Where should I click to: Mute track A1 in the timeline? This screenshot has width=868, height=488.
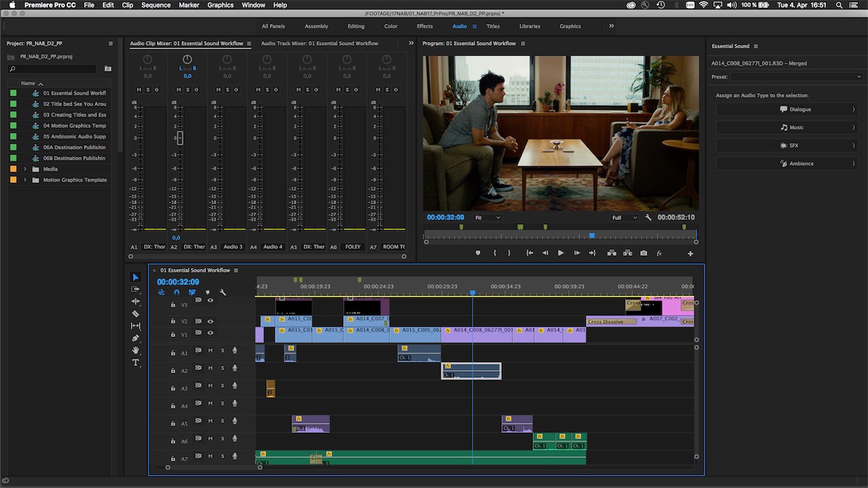[x=210, y=351]
